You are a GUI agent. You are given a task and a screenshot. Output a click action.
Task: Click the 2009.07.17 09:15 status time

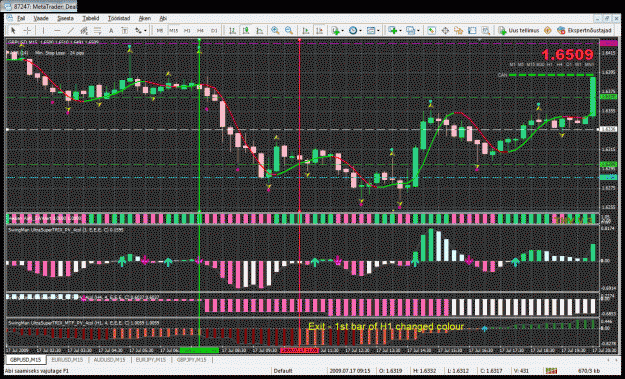coord(349,371)
